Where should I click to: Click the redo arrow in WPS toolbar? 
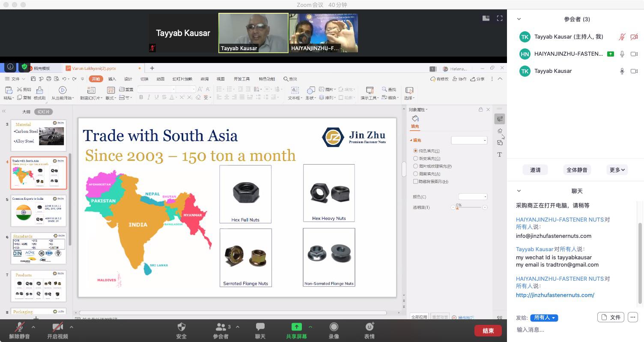click(x=75, y=79)
